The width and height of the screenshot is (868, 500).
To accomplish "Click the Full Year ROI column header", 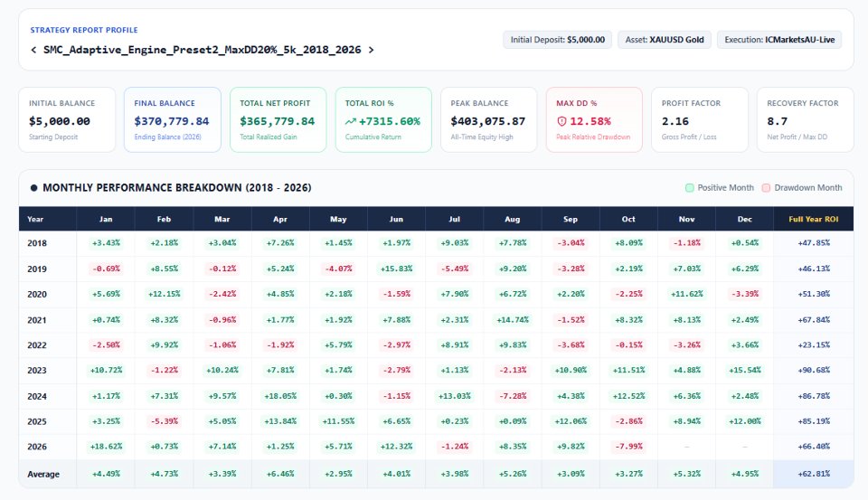I will [813, 220].
